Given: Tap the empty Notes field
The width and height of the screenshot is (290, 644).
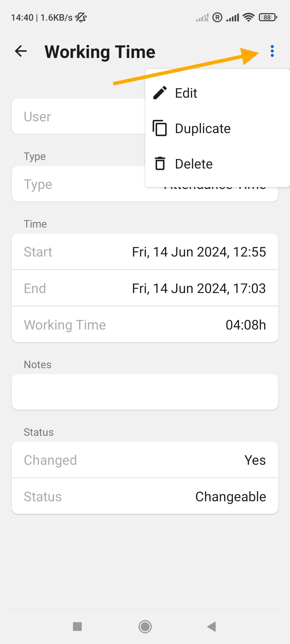Looking at the screenshot, I should [145, 392].
